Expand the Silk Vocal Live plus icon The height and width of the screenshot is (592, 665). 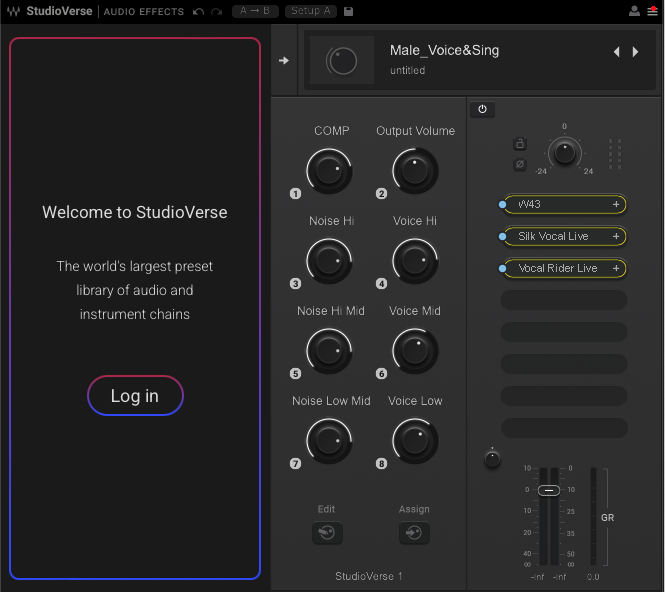[x=616, y=236]
